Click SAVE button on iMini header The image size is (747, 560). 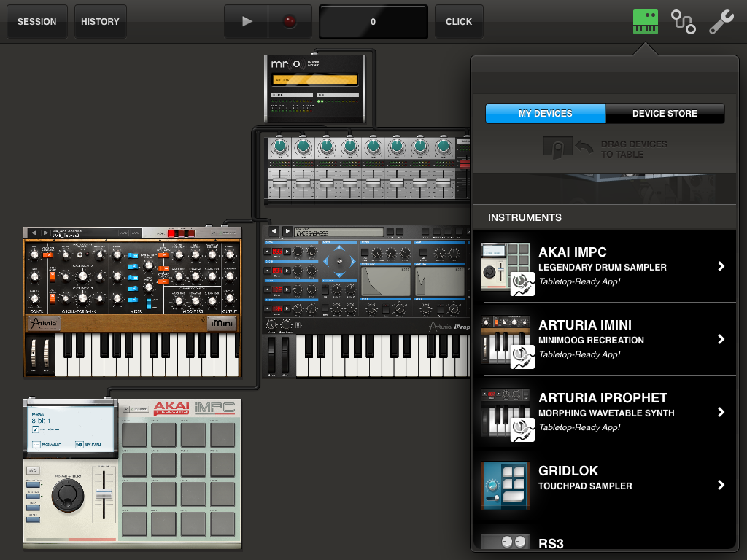coord(135,233)
